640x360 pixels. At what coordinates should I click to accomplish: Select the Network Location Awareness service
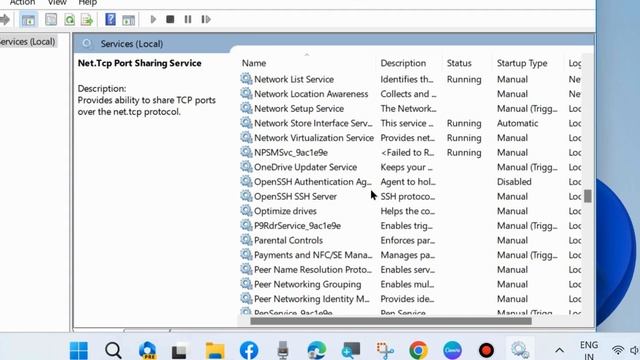410,94
